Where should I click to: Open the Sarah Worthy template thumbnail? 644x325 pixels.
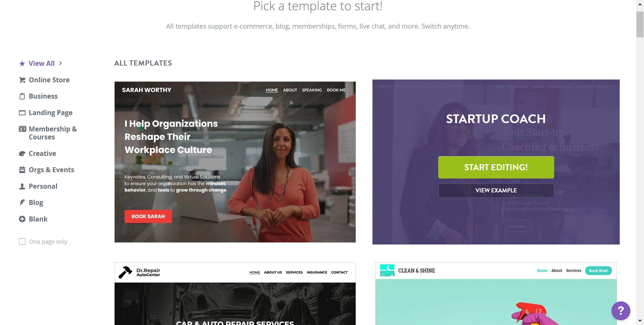235,162
